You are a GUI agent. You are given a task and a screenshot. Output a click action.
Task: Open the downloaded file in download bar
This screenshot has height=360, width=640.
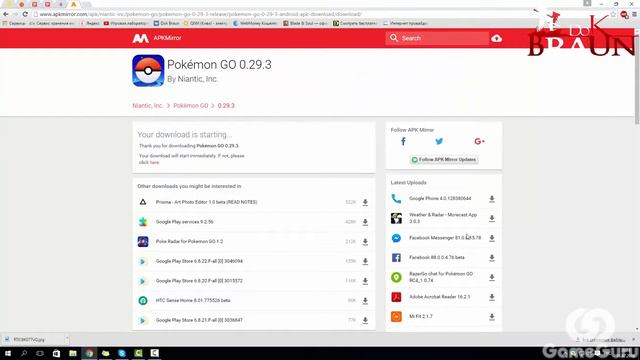pos(33,339)
